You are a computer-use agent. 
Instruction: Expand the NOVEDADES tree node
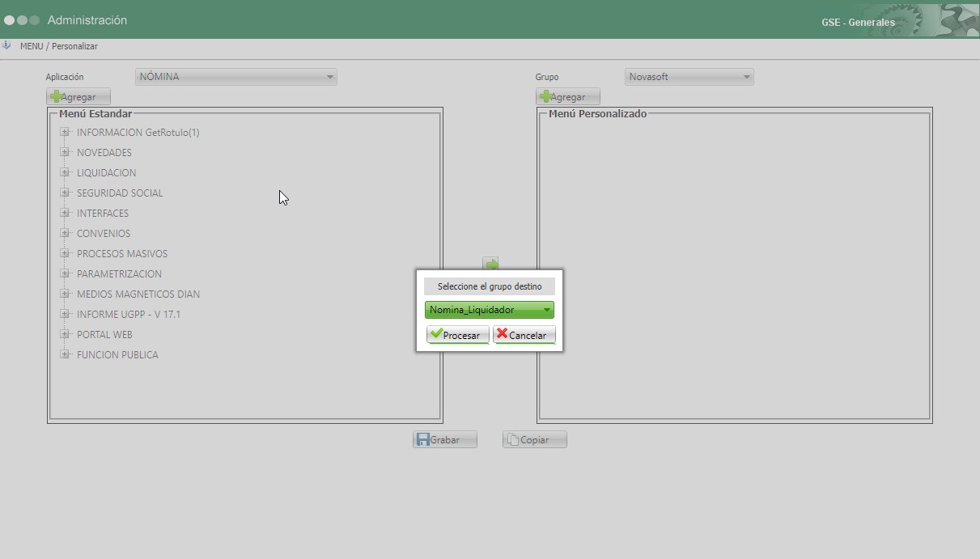(65, 152)
